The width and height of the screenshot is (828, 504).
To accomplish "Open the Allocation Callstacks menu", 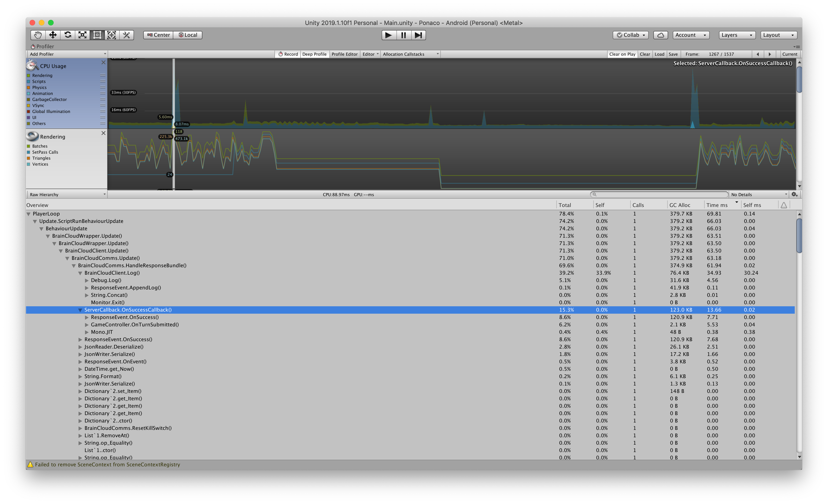I will (x=410, y=54).
